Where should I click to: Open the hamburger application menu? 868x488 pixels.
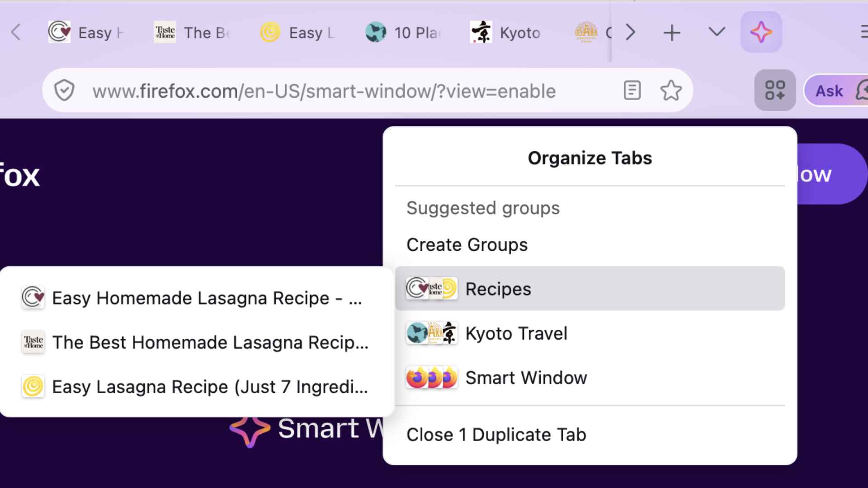863,32
